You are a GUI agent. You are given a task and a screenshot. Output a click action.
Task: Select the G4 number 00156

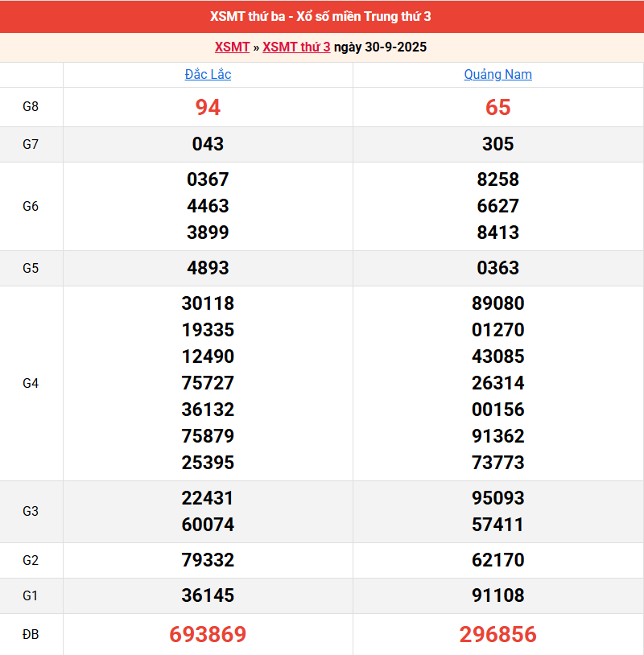pos(497,410)
